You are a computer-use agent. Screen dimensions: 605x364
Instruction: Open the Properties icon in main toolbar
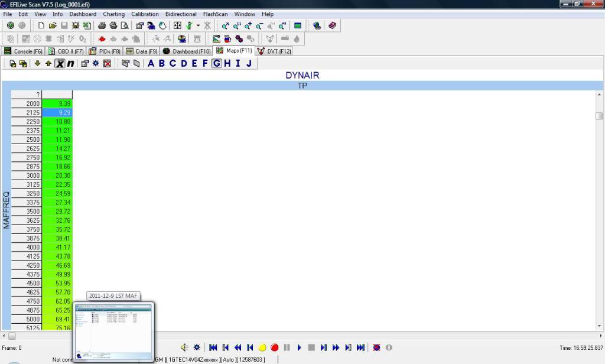(x=139, y=25)
